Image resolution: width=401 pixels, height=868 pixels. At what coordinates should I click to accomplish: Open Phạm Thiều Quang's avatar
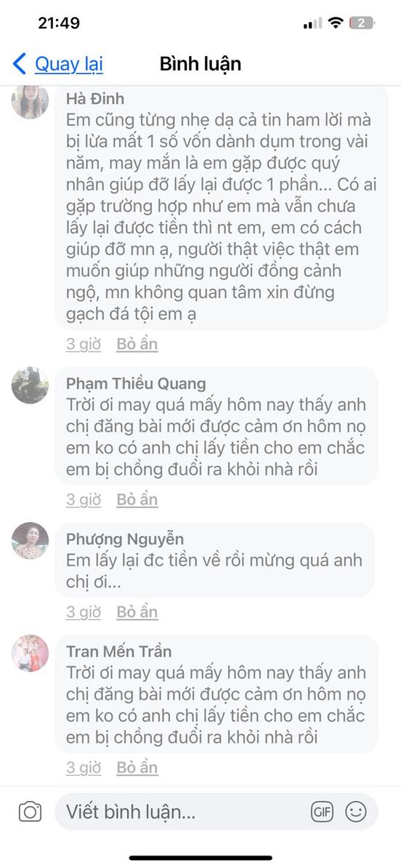click(30, 385)
